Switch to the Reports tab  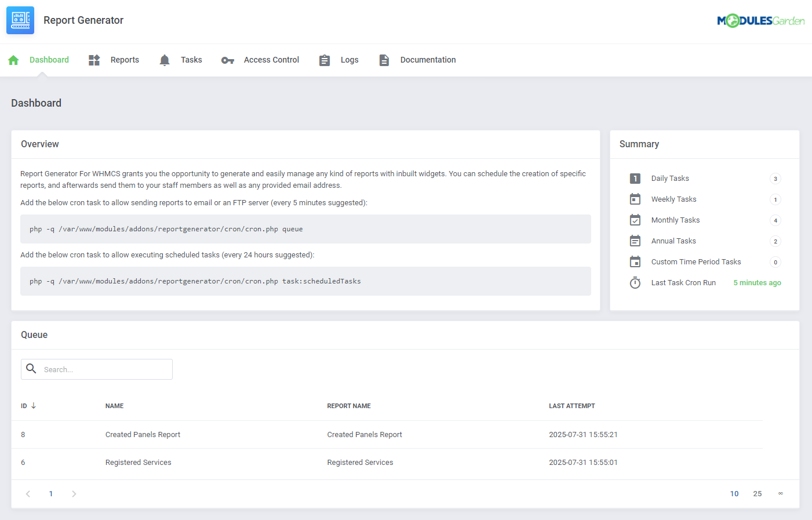pyautogui.click(x=125, y=60)
